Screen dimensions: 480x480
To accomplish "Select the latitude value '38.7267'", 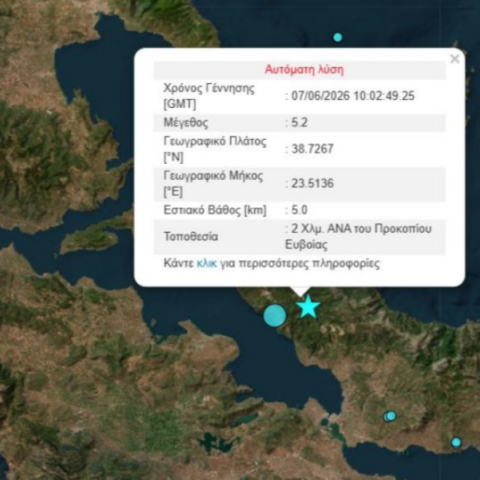I will [312, 149].
